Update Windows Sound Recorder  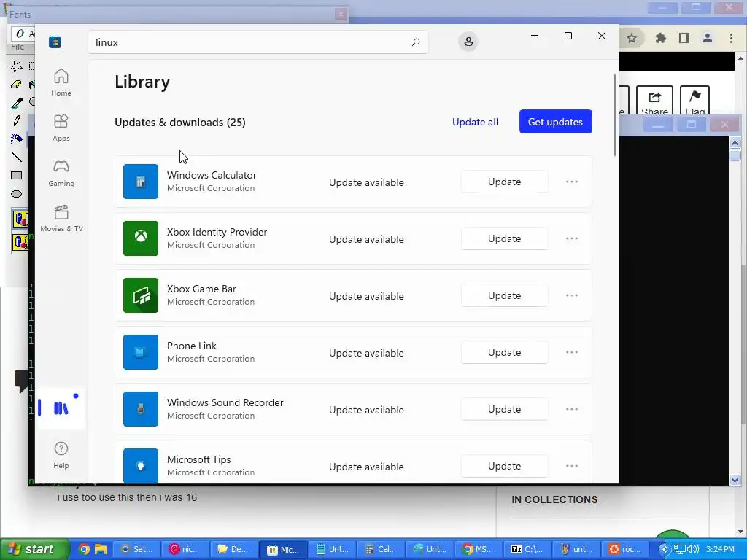(x=504, y=409)
